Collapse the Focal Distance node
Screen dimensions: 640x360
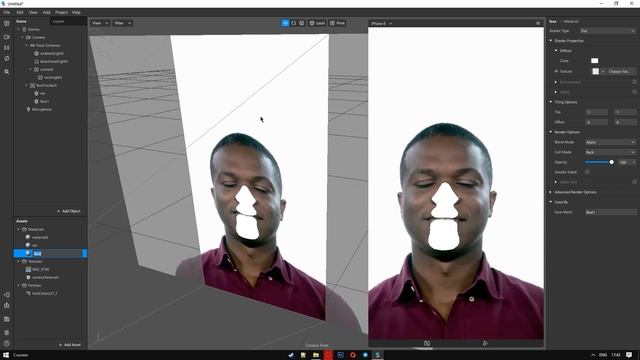(x=27, y=45)
